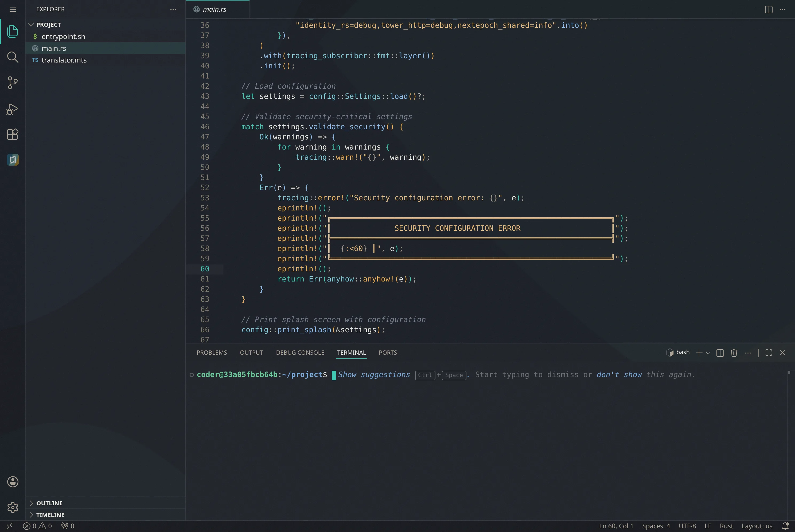Image resolution: width=795 pixels, height=532 pixels.
Task: Click the 'Ln 60, Col 1' status item
Action: (x=616, y=526)
